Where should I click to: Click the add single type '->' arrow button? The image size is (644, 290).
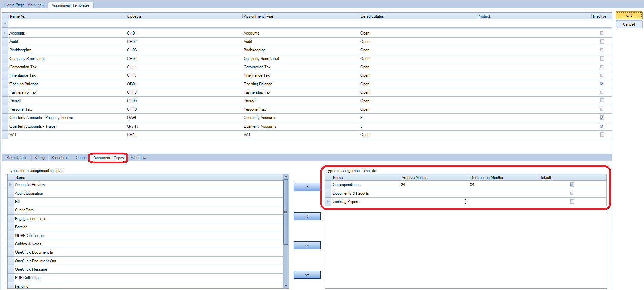pos(307,187)
